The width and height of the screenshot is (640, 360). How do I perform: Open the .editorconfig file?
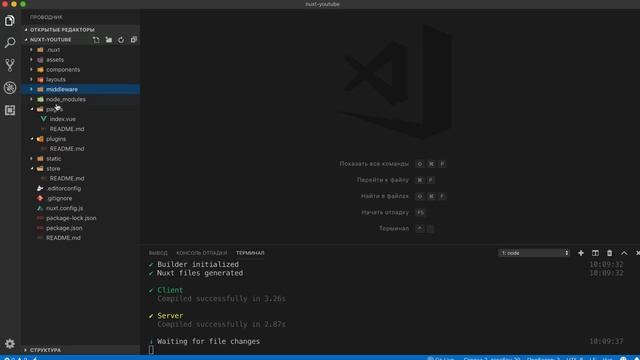[81, 188]
